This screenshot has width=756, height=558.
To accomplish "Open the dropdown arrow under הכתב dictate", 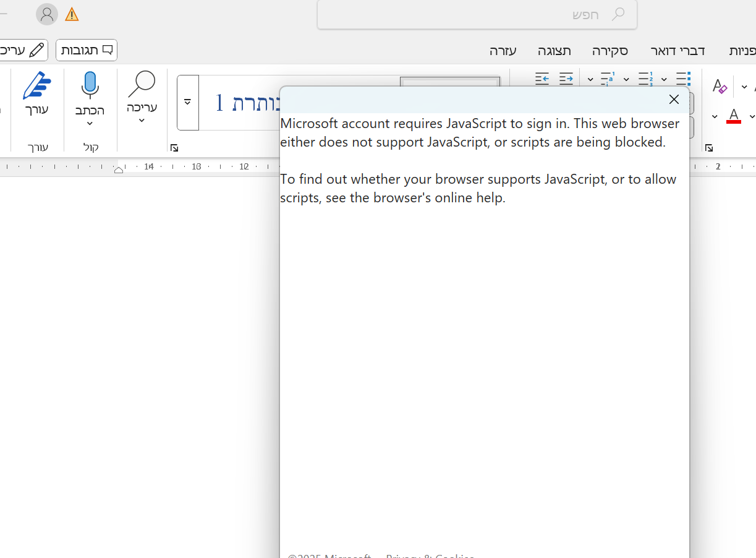I will click(90, 124).
